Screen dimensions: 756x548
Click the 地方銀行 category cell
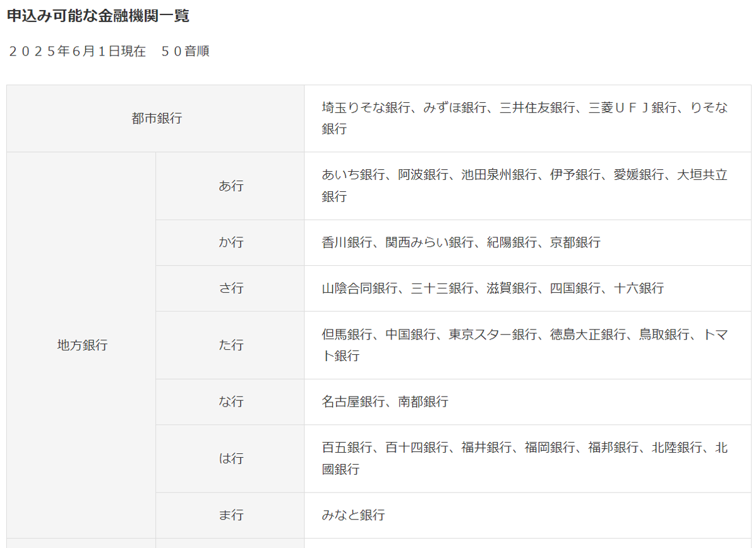tap(81, 345)
